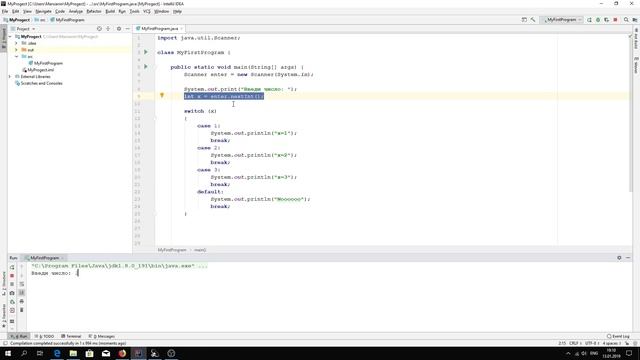
Task: Open Search Everywhere magnifier icon
Action: tap(626, 20)
